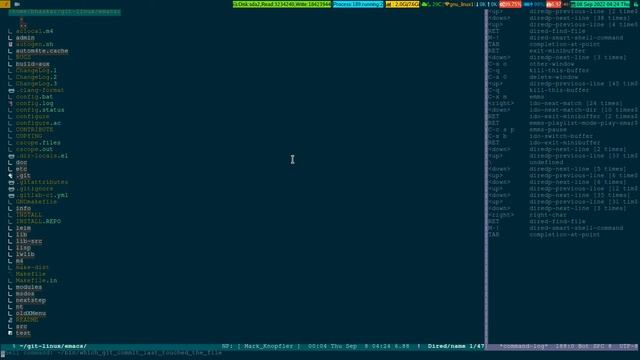640x360 pixels.
Task: Click the emms-pause entry in command log
Action: coord(548,130)
